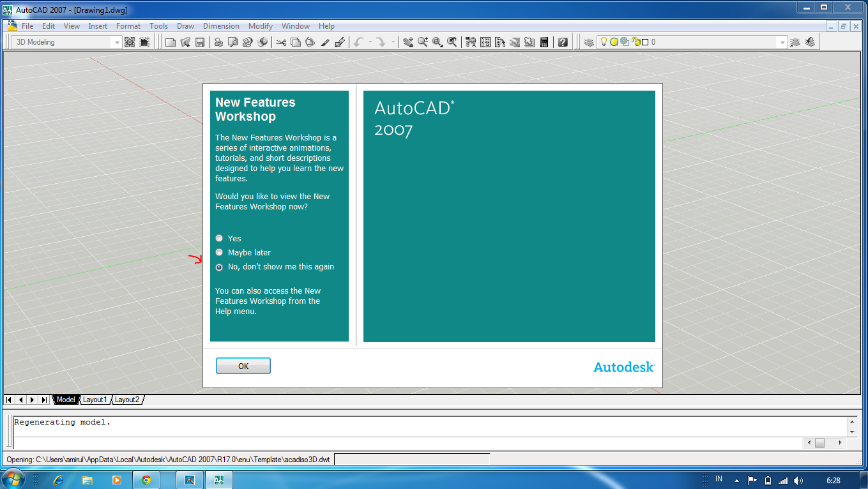
Task: Click OK in New Features Workshop dialog
Action: click(243, 366)
